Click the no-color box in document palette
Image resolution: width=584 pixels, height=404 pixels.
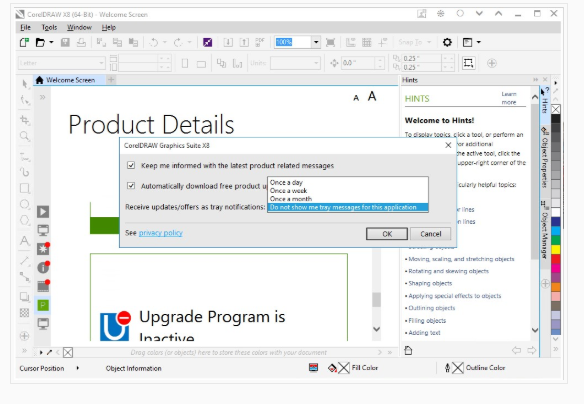tap(68, 352)
